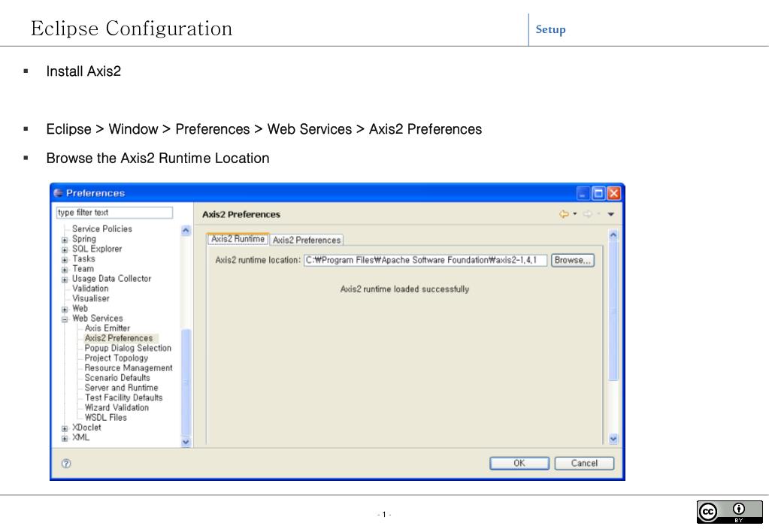Image resolution: width=769 pixels, height=532 pixels.
Task: Switch to the Axis2 Preferences tab
Action: tap(307, 240)
